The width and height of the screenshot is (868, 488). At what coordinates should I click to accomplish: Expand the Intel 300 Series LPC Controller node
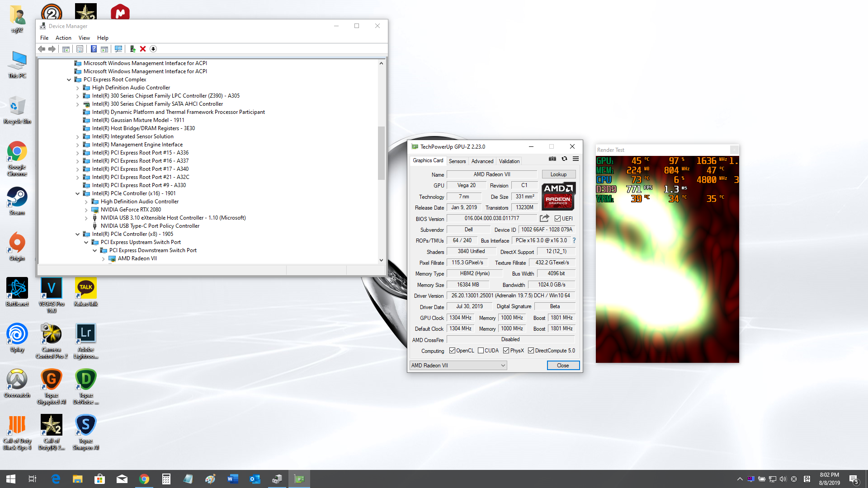point(77,96)
